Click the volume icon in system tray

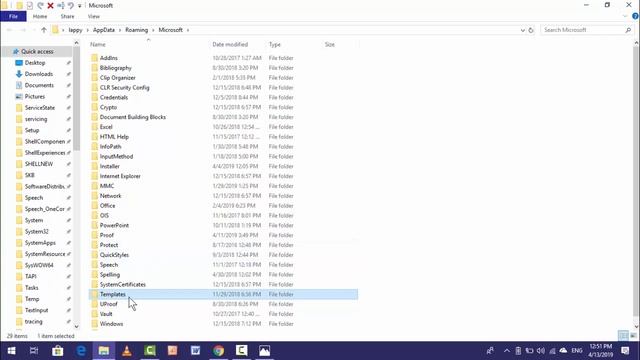click(541, 351)
